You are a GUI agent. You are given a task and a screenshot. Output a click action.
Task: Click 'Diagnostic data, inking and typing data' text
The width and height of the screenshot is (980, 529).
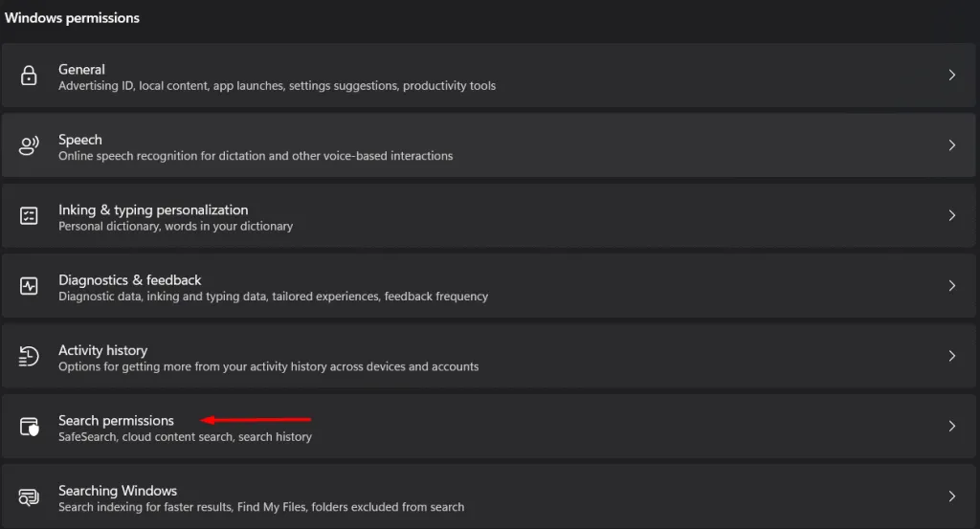coord(273,296)
